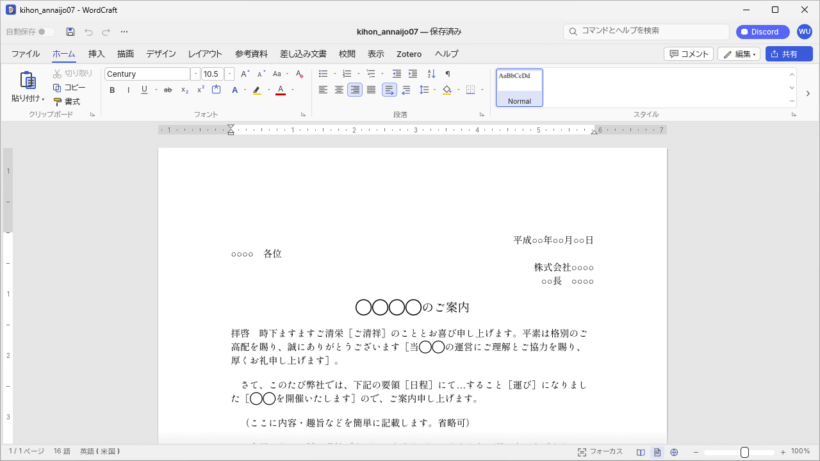Viewport: 820px width, 461px height.
Task: Redo the last action
Action: [106, 32]
